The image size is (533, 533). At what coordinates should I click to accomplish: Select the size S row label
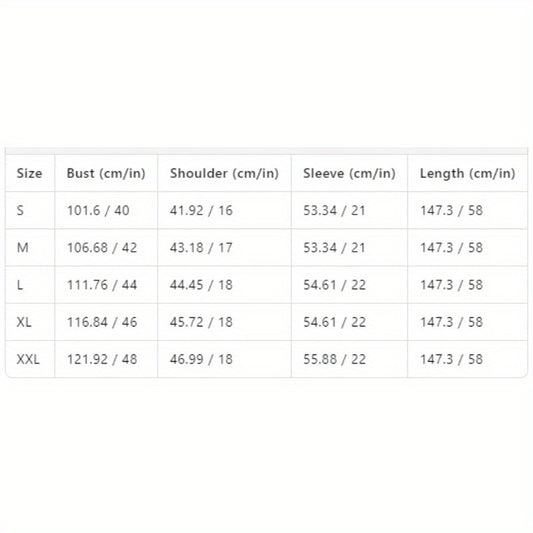click(x=20, y=210)
